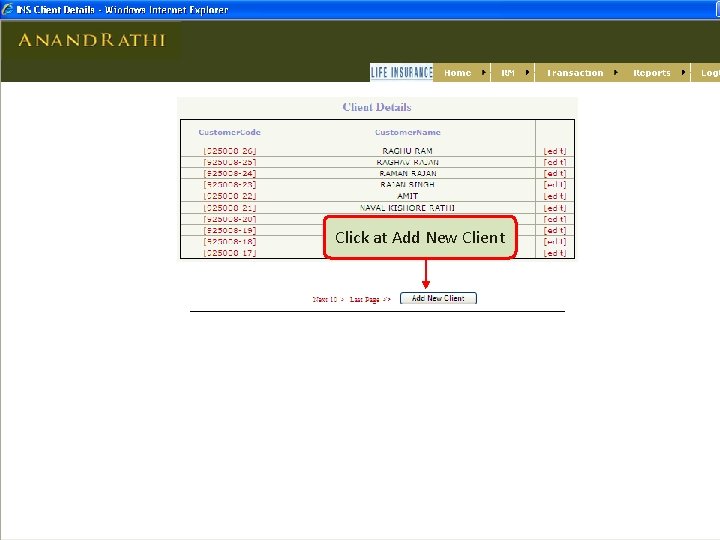Open the Home menu
The height and width of the screenshot is (540, 720).
pos(457,73)
